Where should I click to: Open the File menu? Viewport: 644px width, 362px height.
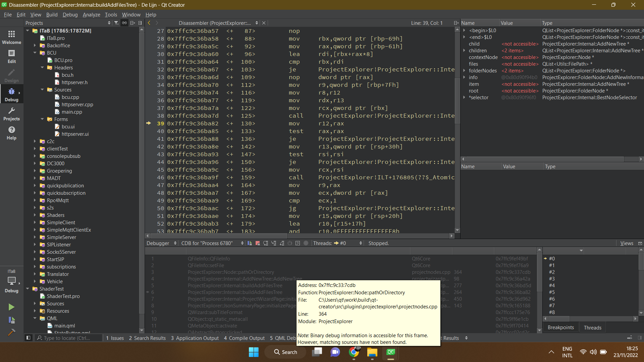8,14
